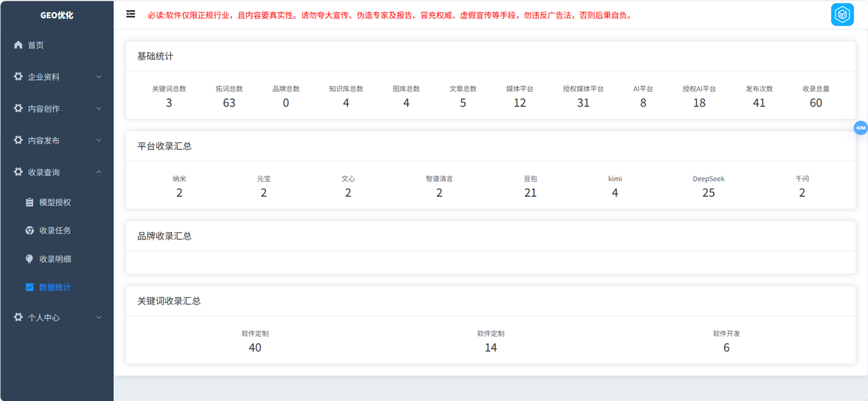The width and height of the screenshot is (868, 401).
Task: Click the gear icon beside 企业资料
Action: click(x=18, y=77)
